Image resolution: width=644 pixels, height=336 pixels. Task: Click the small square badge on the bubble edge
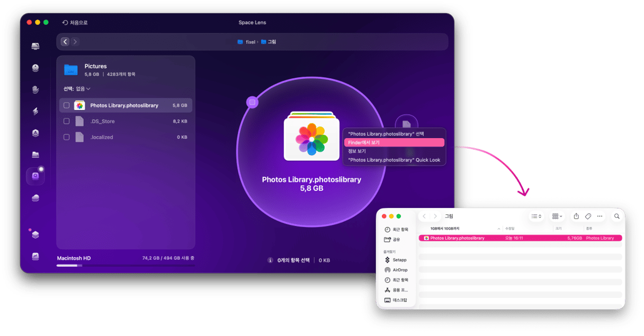coord(253,102)
